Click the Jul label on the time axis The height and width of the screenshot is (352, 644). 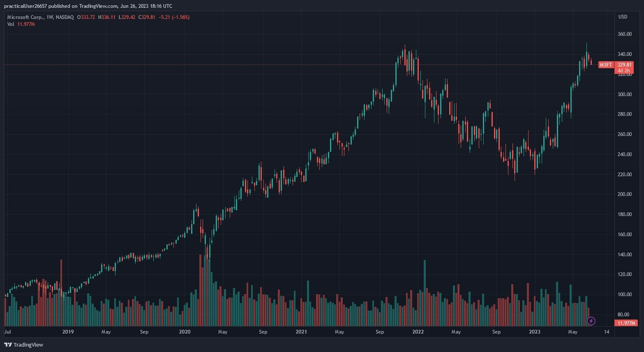[x=7, y=332]
